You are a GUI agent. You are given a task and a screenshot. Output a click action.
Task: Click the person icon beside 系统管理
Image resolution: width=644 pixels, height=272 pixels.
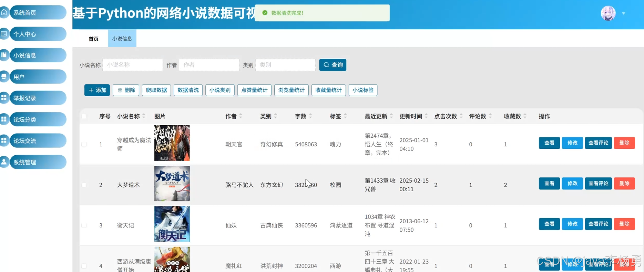(4, 162)
